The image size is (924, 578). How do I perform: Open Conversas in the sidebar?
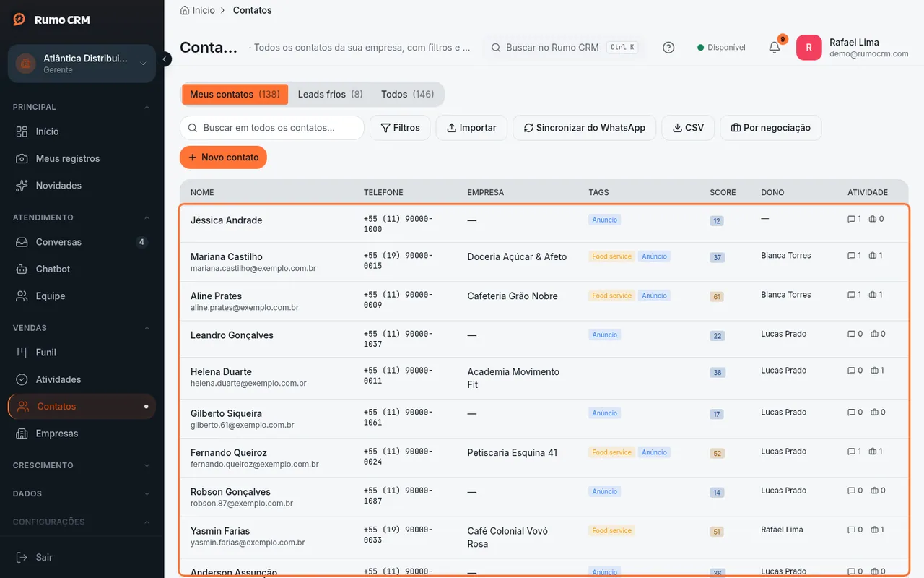click(82, 242)
